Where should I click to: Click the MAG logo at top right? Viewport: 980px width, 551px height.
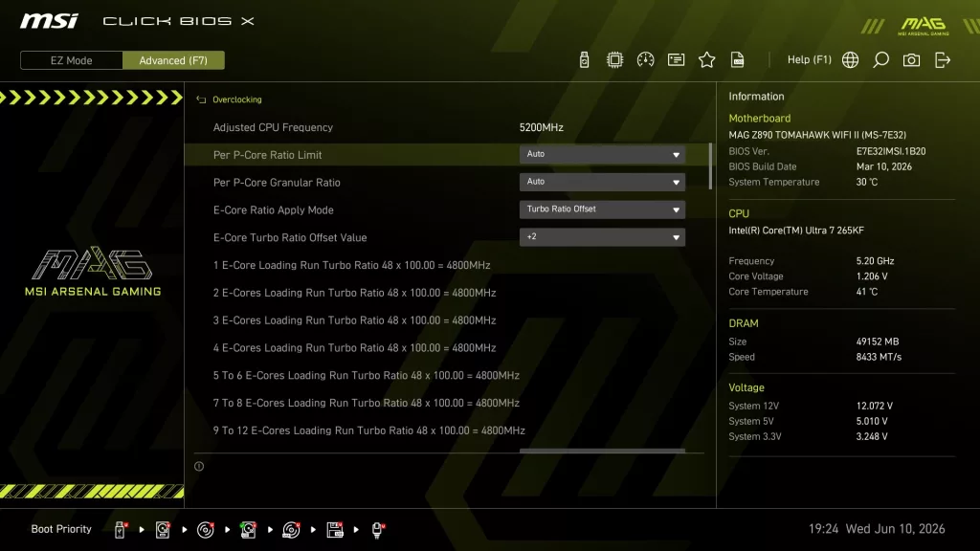pos(924,26)
